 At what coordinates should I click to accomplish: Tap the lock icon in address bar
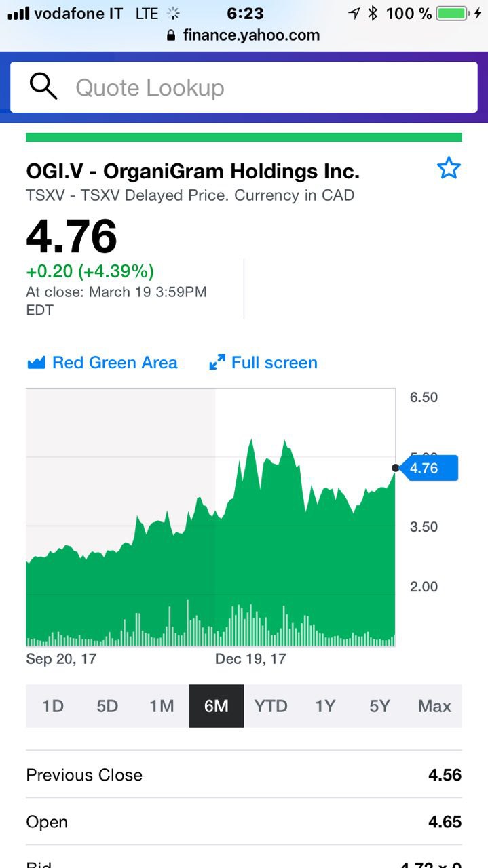click(x=171, y=35)
